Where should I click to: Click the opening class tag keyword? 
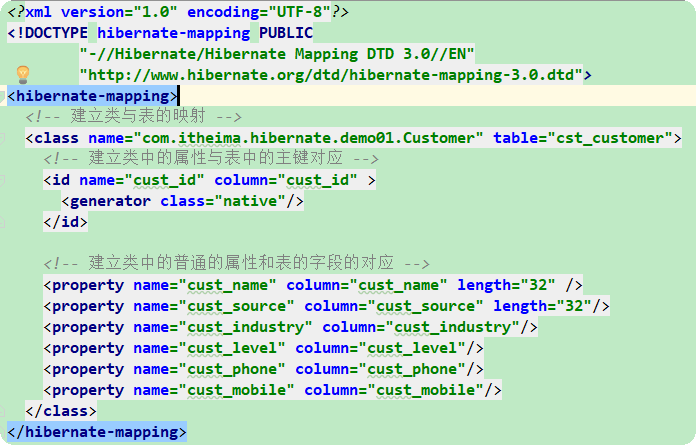(x=56, y=138)
